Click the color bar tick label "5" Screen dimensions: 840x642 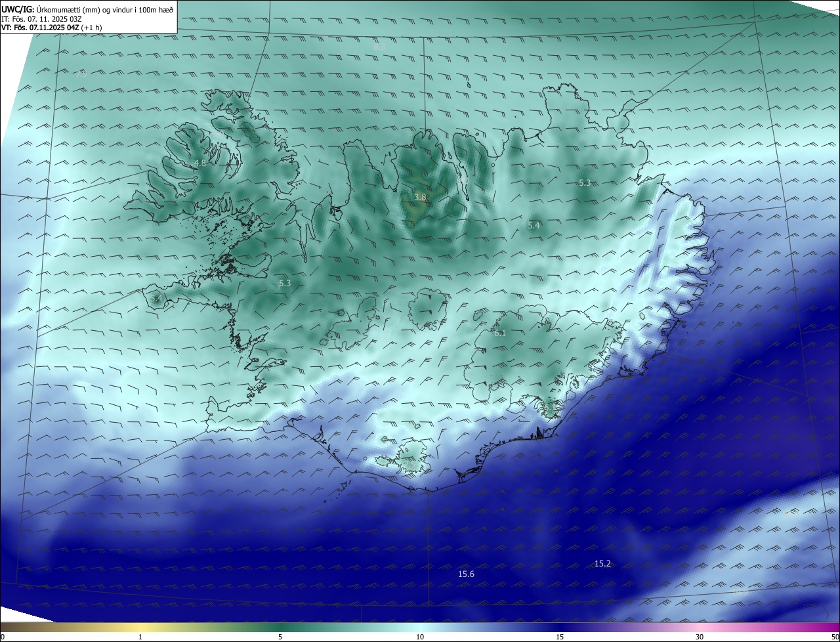(x=280, y=637)
